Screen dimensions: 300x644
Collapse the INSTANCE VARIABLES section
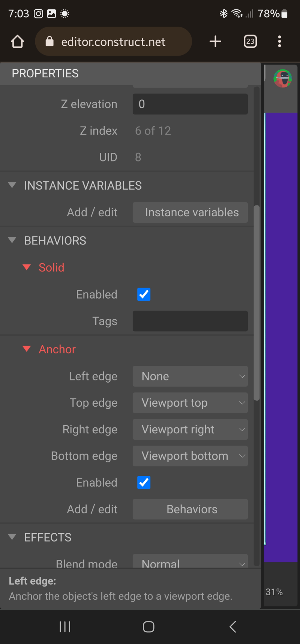(12, 185)
